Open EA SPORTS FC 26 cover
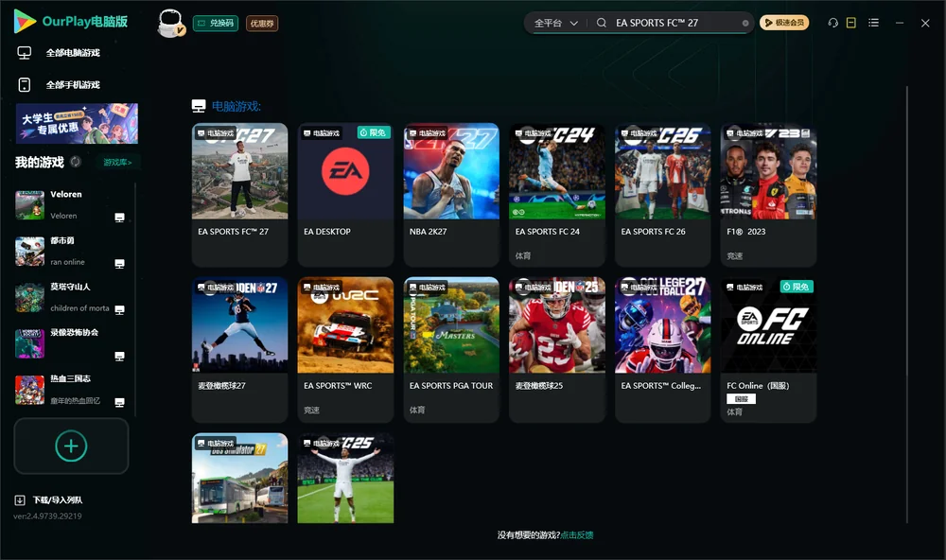This screenshot has width=946, height=560. pos(663,171)
